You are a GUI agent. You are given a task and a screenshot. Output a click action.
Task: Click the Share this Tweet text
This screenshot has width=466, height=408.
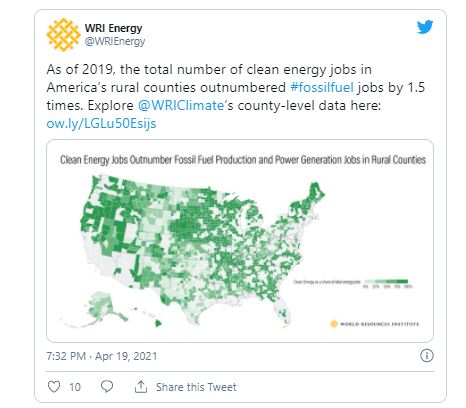click(196, 387)
